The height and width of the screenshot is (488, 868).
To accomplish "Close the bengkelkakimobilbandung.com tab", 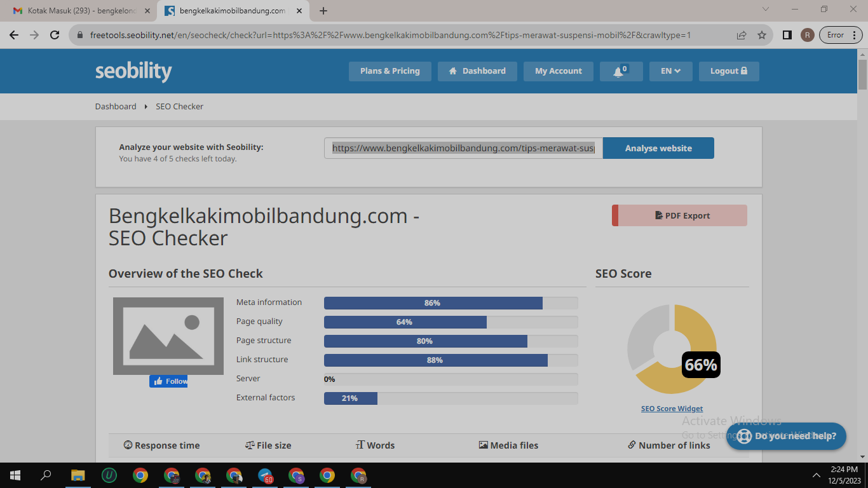I will [299, 11].
